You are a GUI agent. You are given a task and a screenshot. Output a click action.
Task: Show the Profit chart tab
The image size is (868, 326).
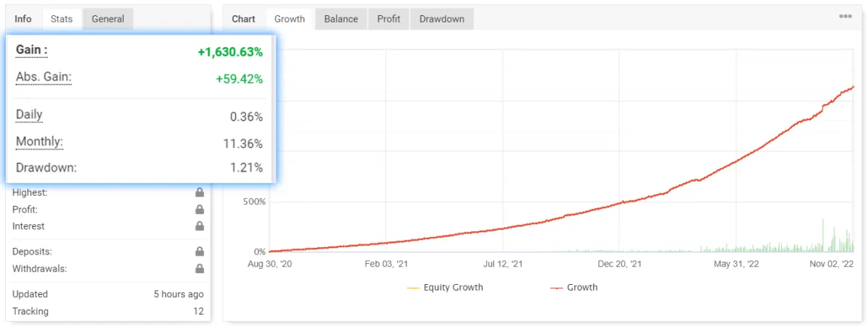pos(388,19)
